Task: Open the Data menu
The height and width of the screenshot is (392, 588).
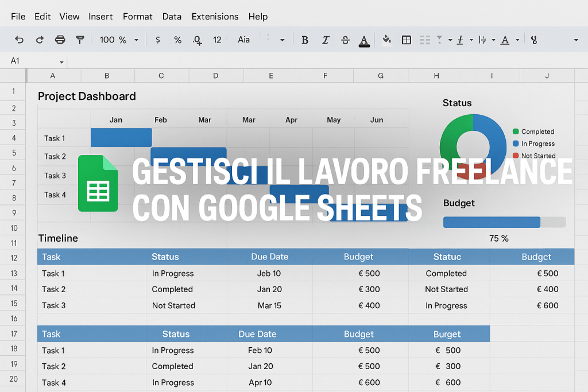Action: (x=172, y=17)
